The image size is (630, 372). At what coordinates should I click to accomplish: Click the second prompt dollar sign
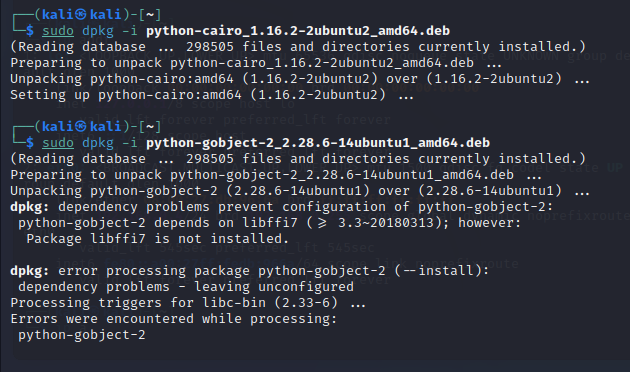pyautogui.click(x=30, y=143)
